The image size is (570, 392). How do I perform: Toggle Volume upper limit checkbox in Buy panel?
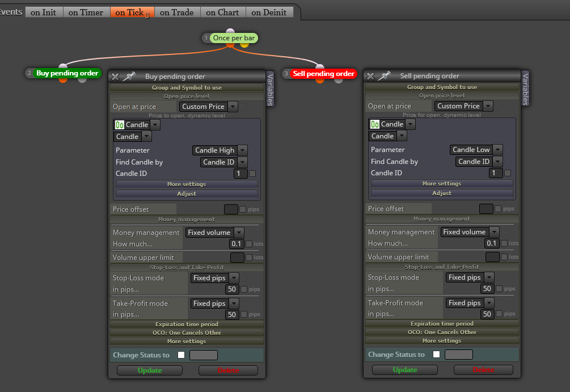249,258
